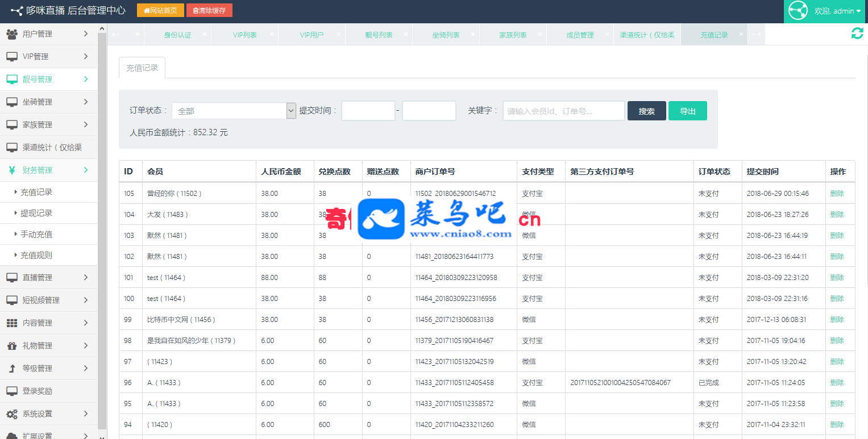Expand the 家族管理 sidebar menu
The height and width of the screenshot is (439, 868).
point(49,125)
